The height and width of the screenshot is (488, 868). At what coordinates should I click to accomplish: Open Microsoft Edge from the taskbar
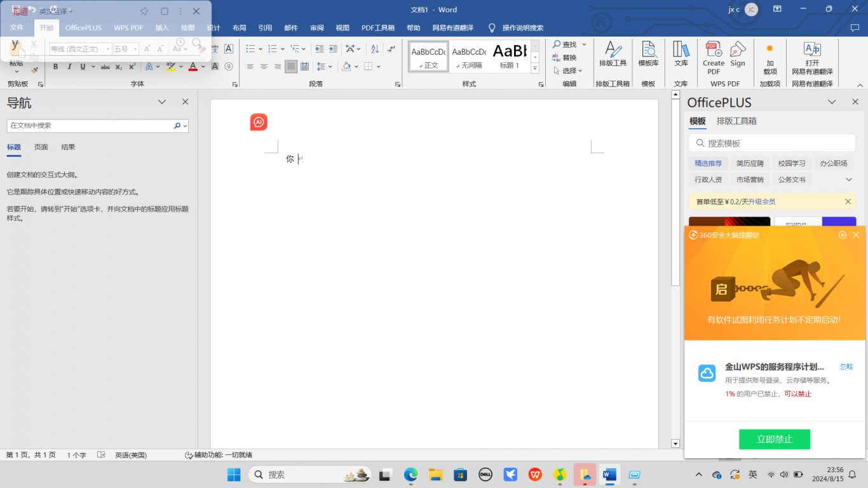(411, 475)
